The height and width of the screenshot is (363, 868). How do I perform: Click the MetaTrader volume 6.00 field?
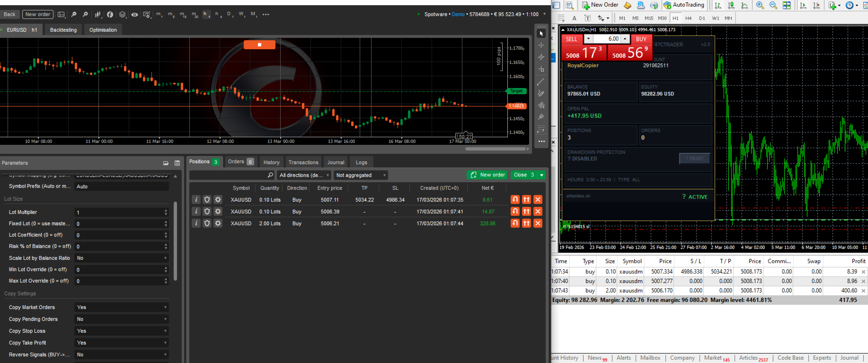(x=607, y=39)
